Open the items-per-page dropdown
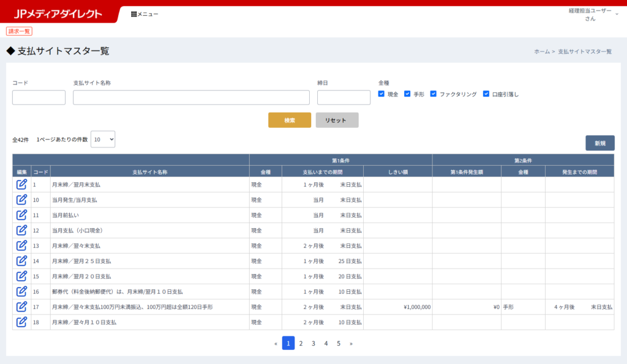627x364 pixels. [103, 139]
